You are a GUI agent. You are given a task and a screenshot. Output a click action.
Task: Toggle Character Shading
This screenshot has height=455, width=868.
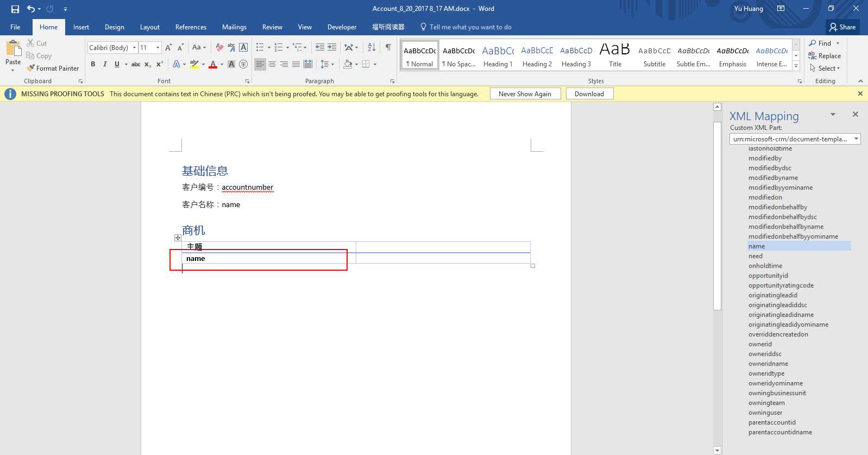231,64
